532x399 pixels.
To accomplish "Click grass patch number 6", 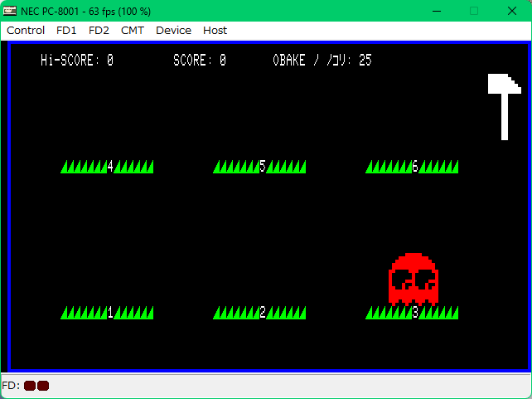I will click(x=412, y=167).
